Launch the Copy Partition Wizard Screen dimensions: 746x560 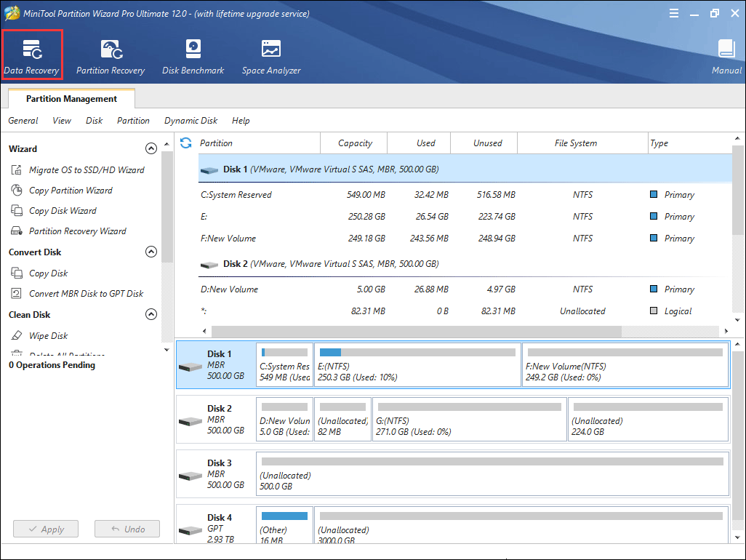pyautogui.click(x=70, y=191)
